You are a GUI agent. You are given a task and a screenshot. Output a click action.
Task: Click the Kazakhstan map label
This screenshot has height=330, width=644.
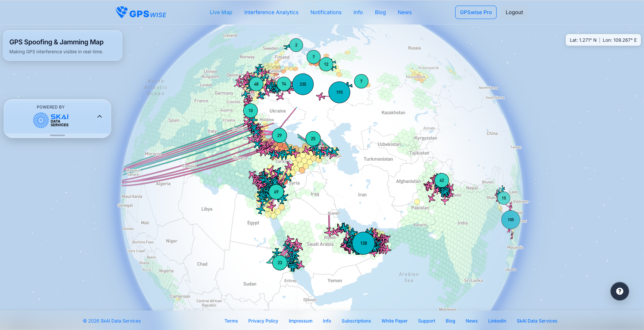pyautogui.click(x=393, y=113)
